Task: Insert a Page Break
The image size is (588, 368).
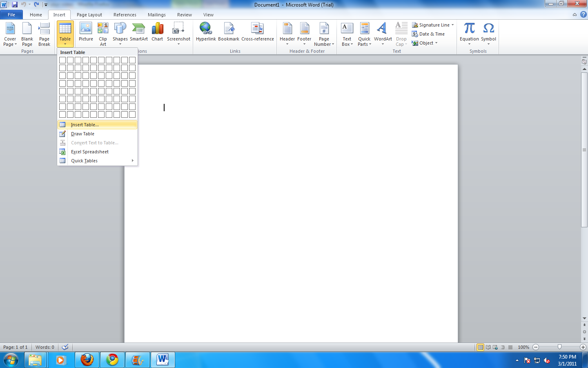Action: 44,34
